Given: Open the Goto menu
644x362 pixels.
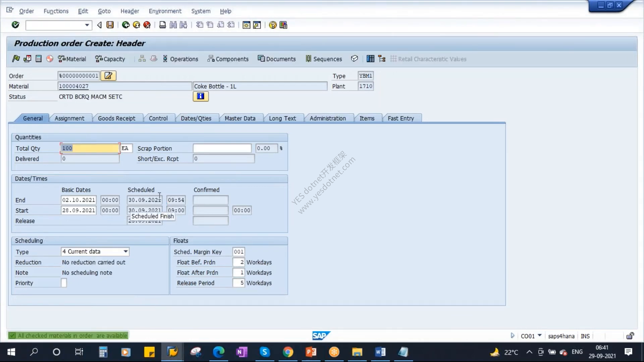Looking at the screenshot, I should (104, 11).
